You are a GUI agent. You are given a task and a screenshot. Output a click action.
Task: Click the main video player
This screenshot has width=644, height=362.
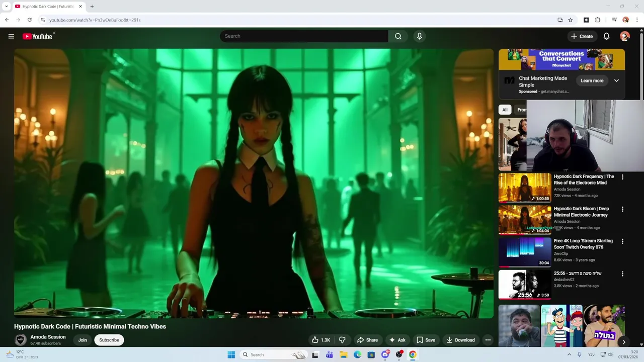coord(254,184)
